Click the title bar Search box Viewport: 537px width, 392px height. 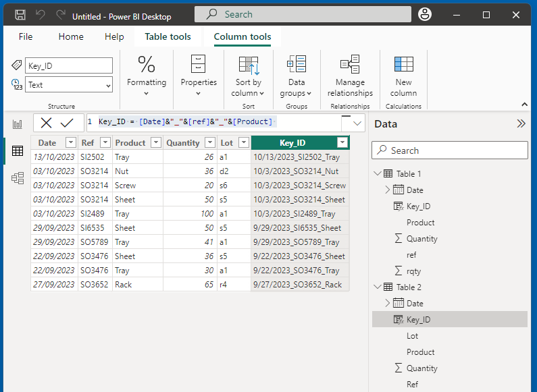[303, 14]
